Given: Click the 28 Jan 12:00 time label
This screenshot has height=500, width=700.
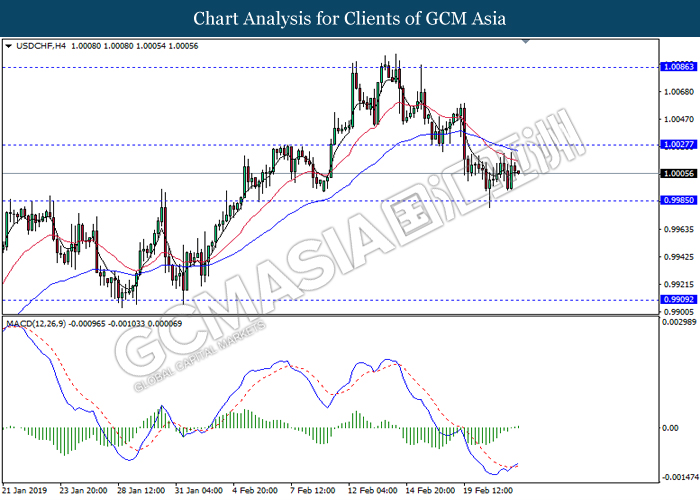Looking at the screenshot, I should point(141,490).
